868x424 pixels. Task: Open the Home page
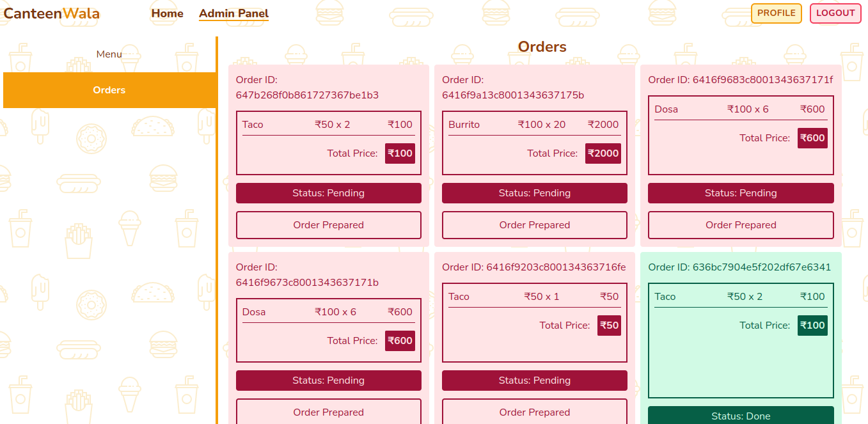[166, 13]
